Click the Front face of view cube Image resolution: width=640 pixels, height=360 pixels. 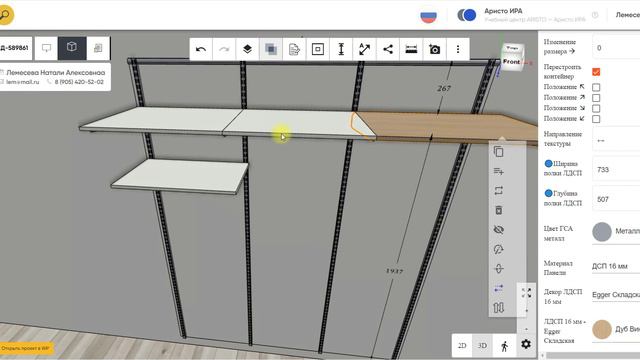click(x=511, y=62)
